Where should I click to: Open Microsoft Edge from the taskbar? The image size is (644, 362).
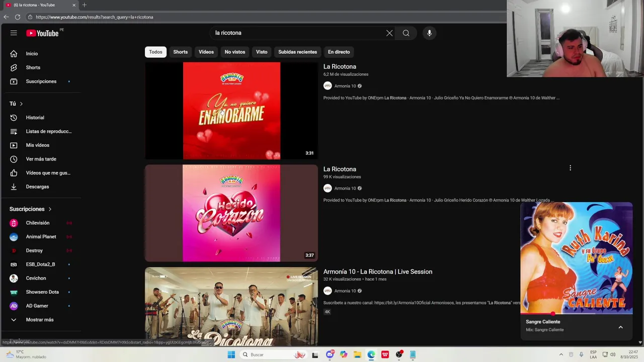coord(371,354)
